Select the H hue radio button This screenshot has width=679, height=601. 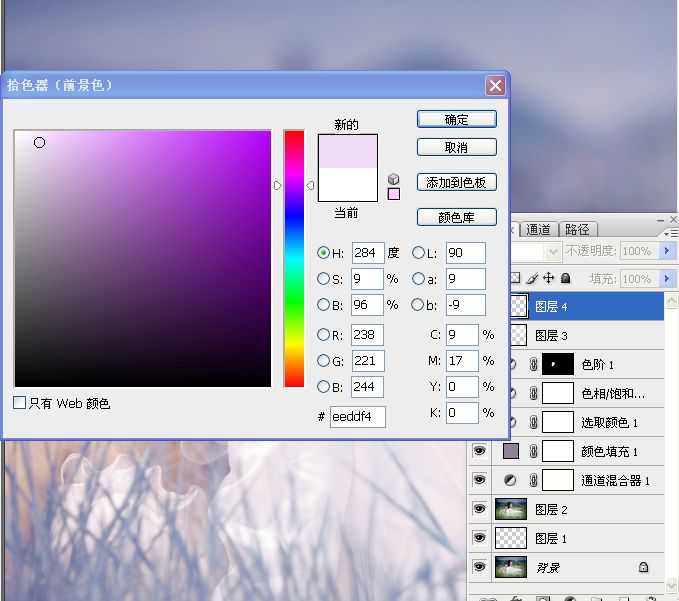[323, 252]
